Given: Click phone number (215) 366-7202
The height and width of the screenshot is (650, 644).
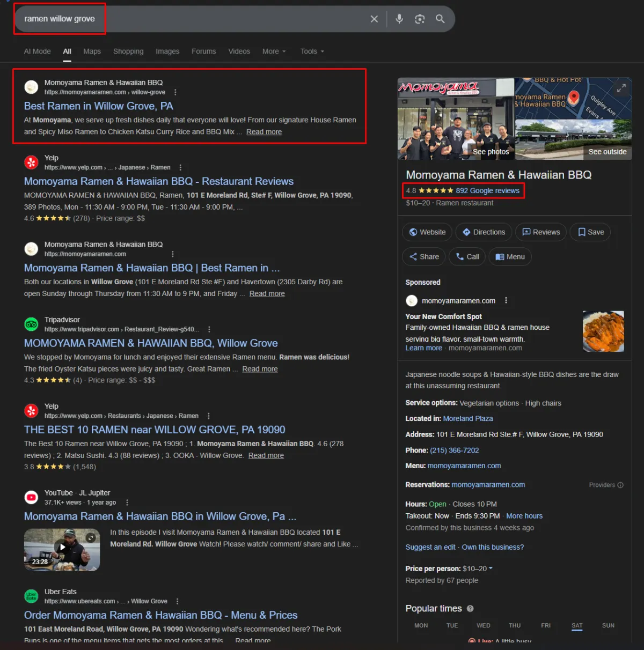Looking at the screenshot, I should pyautogui.click(x=455, y=450).
